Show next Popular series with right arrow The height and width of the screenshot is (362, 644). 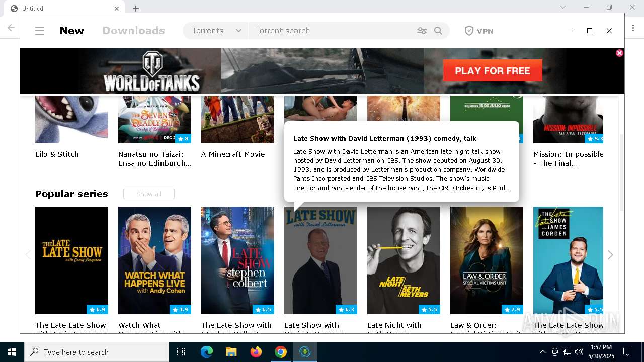(610, 255)
